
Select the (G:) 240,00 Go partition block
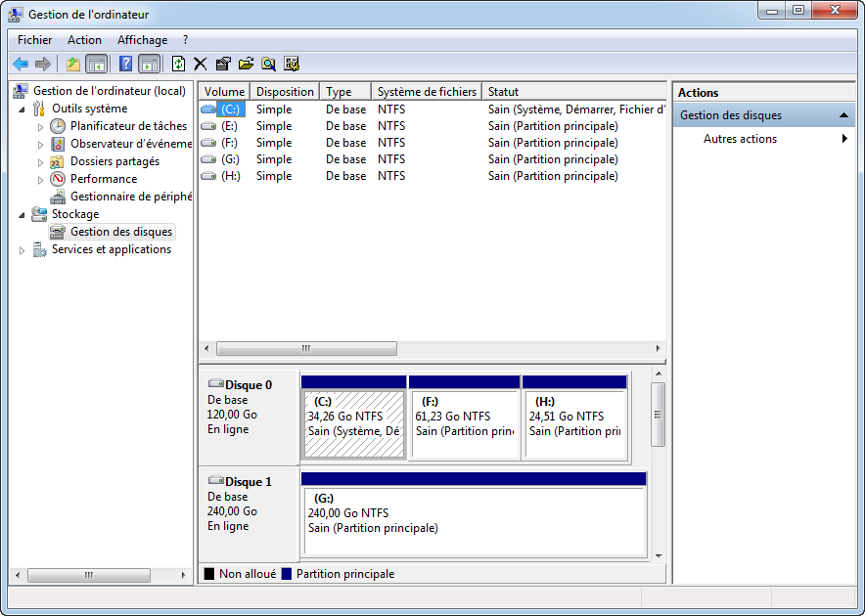(x=475, y=520)
